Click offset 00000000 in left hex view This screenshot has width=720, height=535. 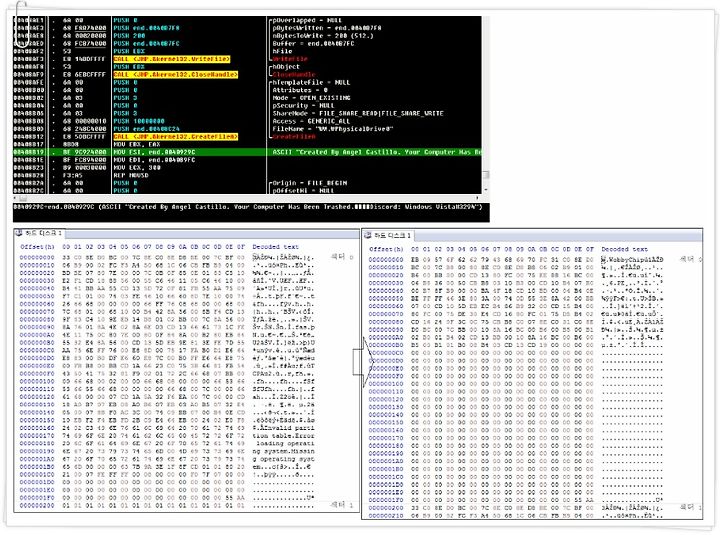37,258
